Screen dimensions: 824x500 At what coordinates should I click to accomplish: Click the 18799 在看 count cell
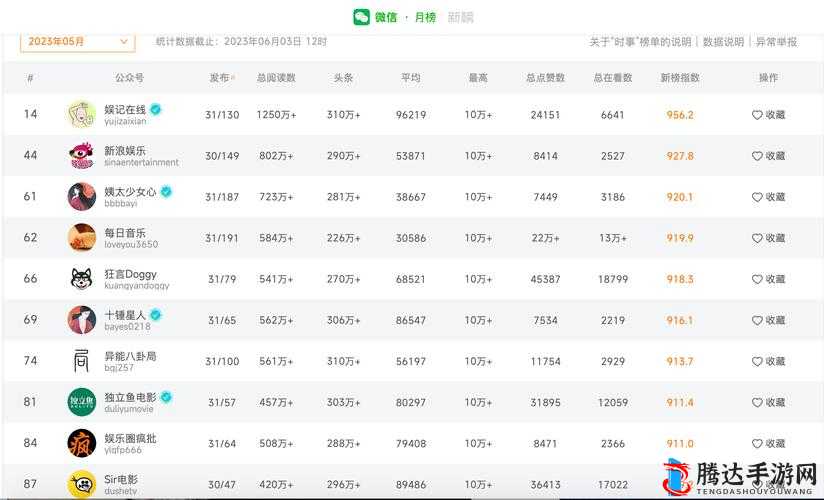[x=613, y=279]
